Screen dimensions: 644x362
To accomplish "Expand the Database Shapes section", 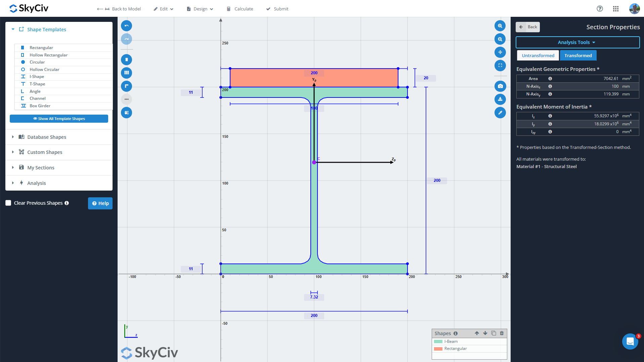I will point(59,137).
